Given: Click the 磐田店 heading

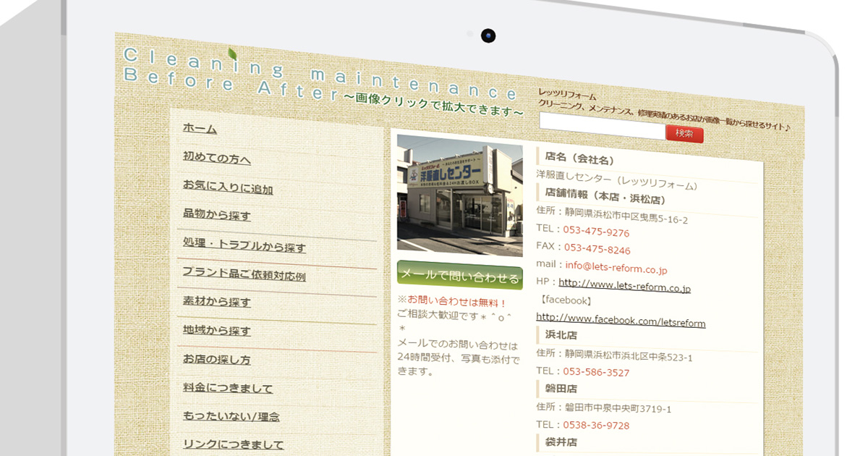Looking at the screenshot, I should point(561,389).
